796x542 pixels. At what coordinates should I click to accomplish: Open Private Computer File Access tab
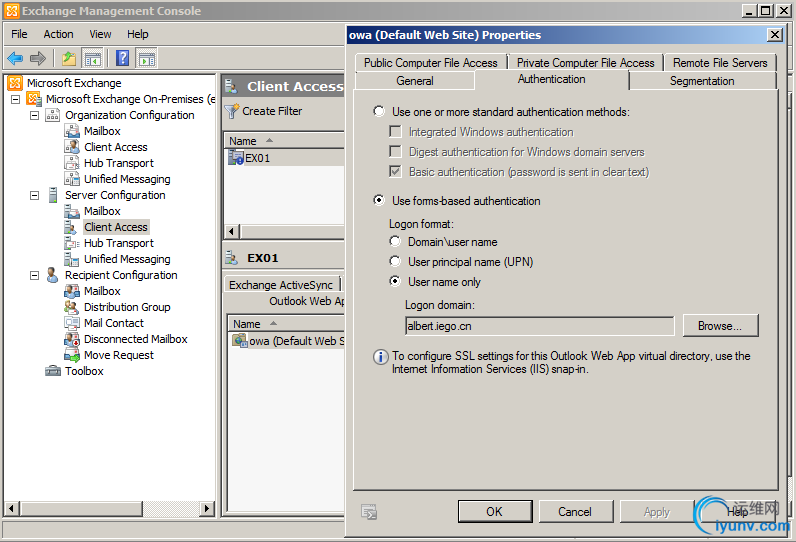tap(585, 62)
